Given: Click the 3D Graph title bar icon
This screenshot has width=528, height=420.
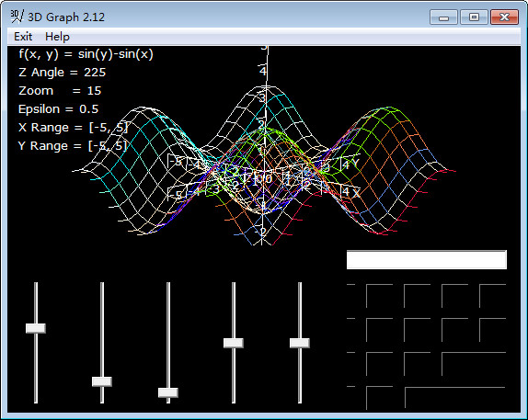Looking at the screenshot, I should click(x=17, y=17).
